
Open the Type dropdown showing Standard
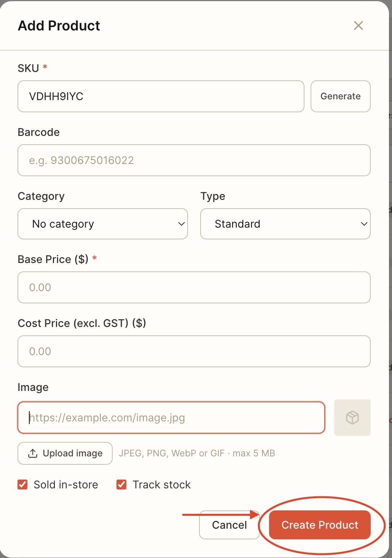click(x=285, y=224)
